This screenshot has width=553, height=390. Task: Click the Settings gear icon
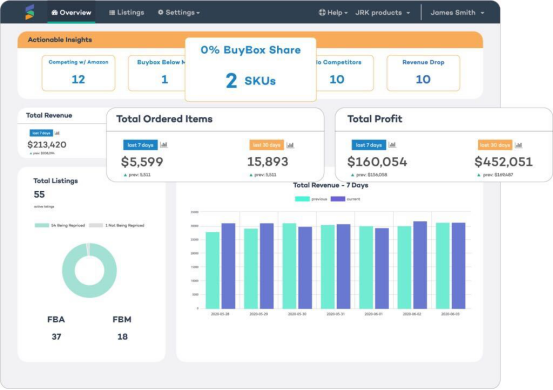click(160, 12)
